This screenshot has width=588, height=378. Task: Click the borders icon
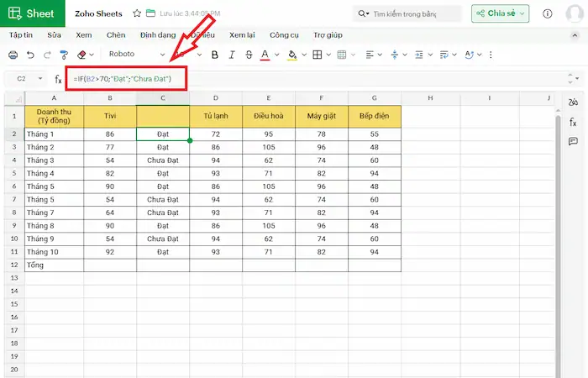click(x=318, y=55)
